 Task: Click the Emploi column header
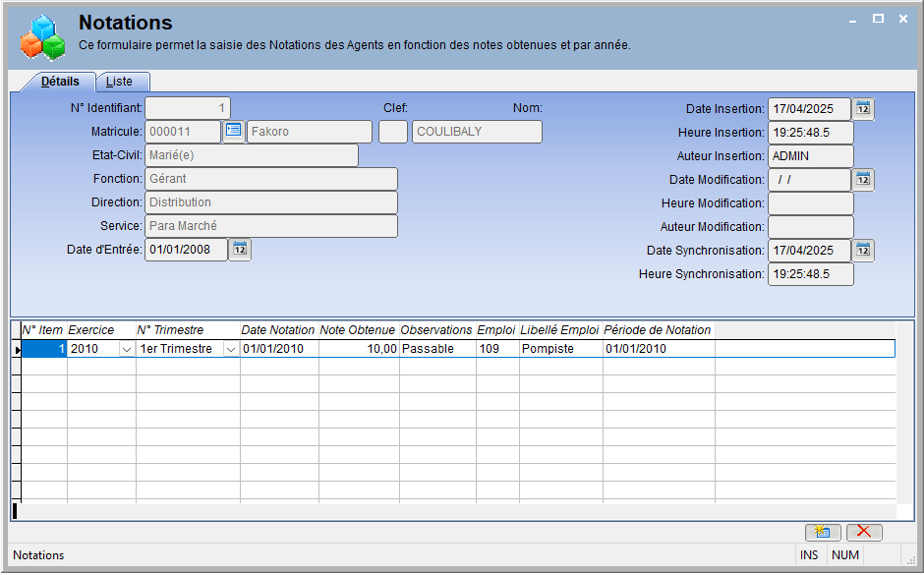pyautogui.click(x=497, y=330)
